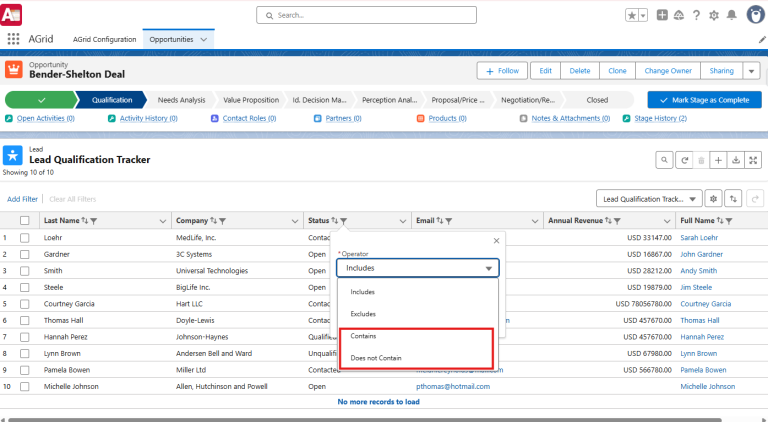Viewport: 768px width, 422px height.
Task: Sort by the Status column arrows
Action: tap(335, 220)
